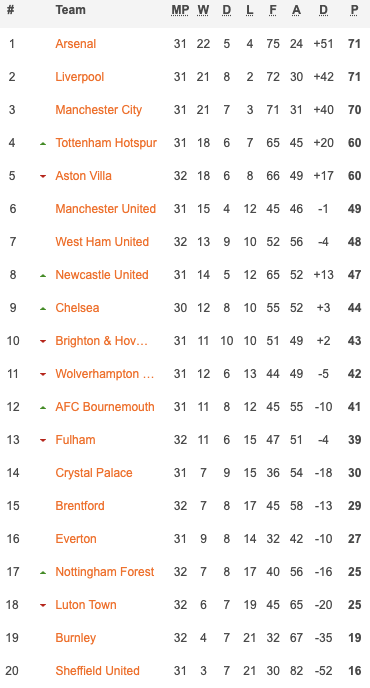Open the Manchester United team link

(x=105, y=209)
